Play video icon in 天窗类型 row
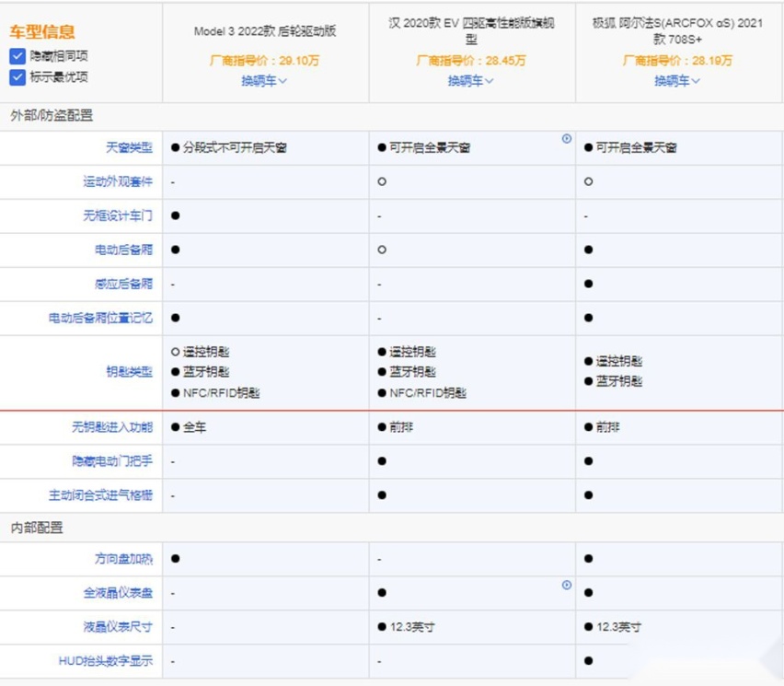This screenshot has height=686, width=784. [x=567, y=139]
